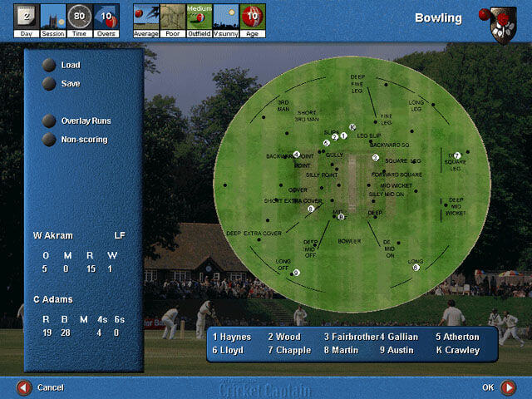This screenshot has width=532, height=399.
Task: Select Fairbrother in the fielder list
Action: (351, 337)
